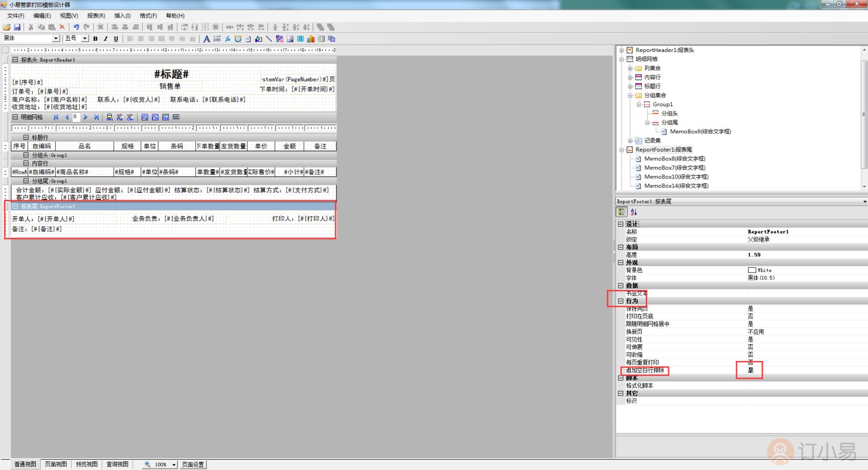The height and width of the screenshot is (470, 868).
Task: Select the line drawing tool
Action: pos(269,39)
